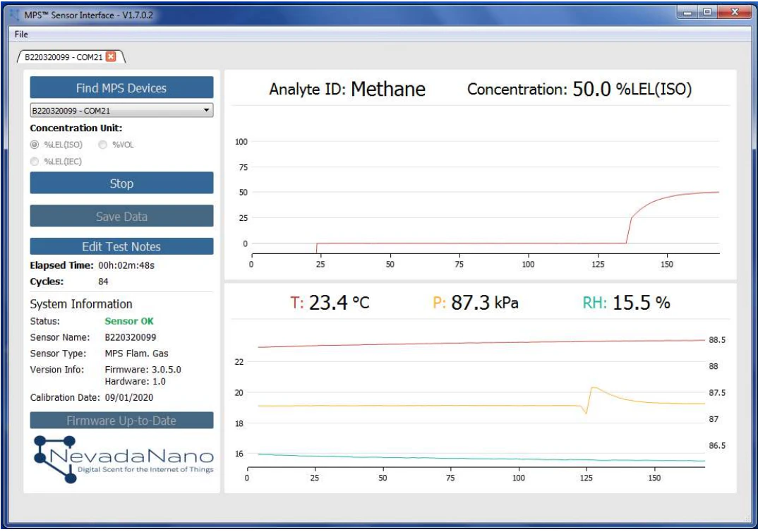Stop the measurement with Stop button
Viewport: 758px width, 532px height.
[x=121, y=183]
